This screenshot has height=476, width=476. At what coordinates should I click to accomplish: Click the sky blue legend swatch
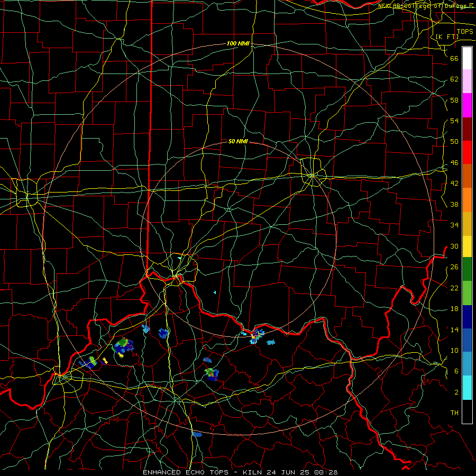point(467,364)
